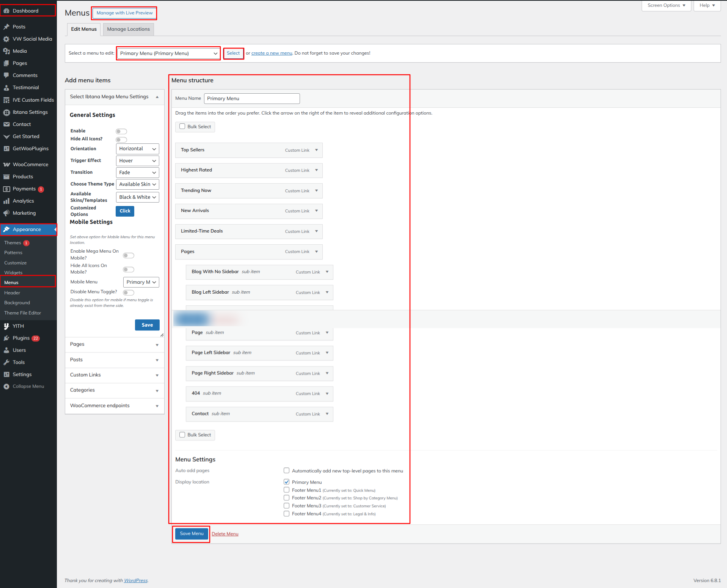Click the Comments speech bubble icon
The image size is (727, 588).
pos(6,75)
